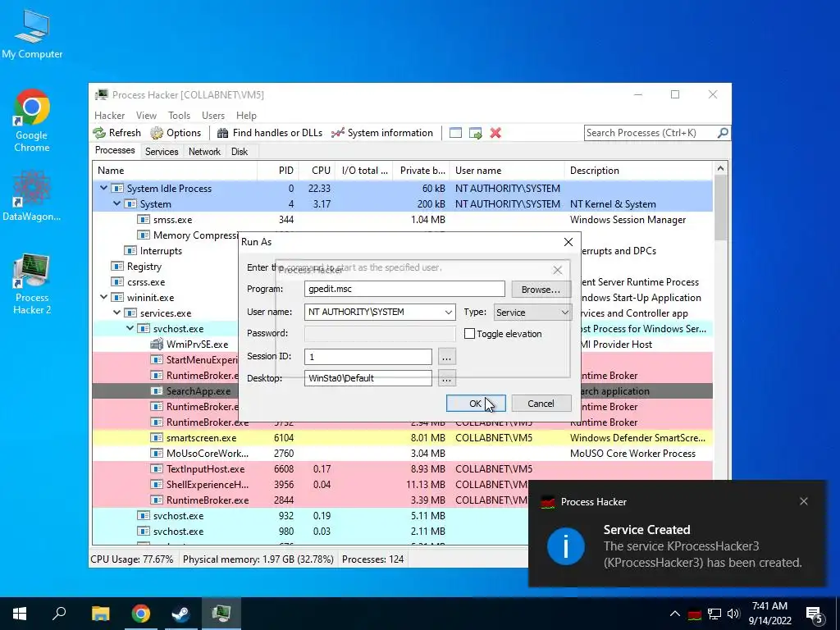Switch to the Network tab

click(204, 152)
